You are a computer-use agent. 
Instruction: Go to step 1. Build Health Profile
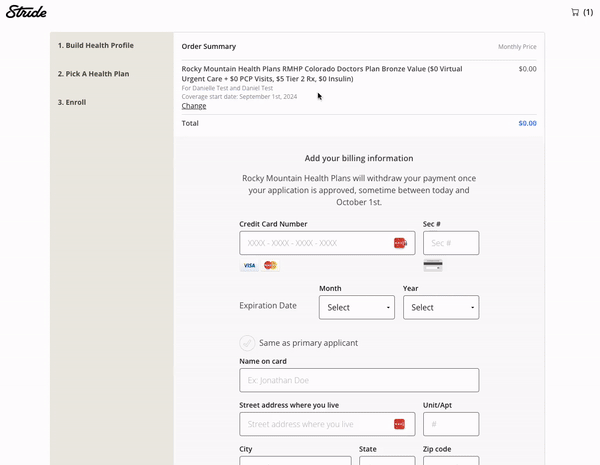96,45
